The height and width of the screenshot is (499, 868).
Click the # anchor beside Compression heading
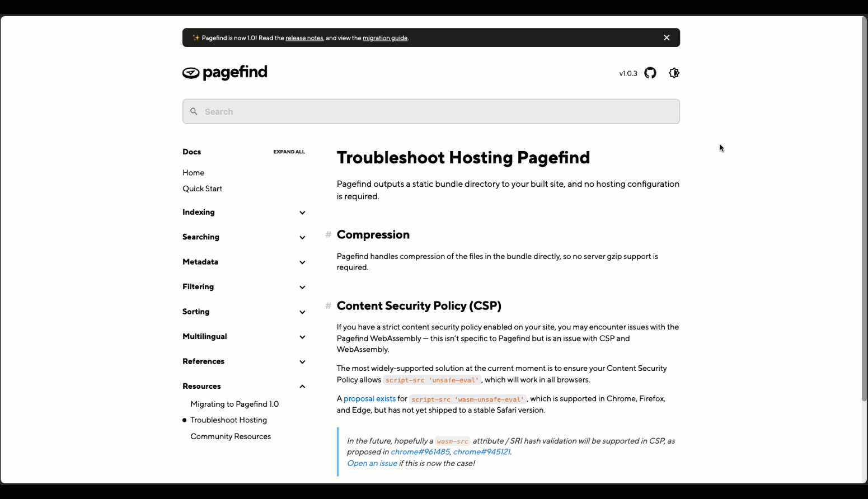tap(329, 234)
